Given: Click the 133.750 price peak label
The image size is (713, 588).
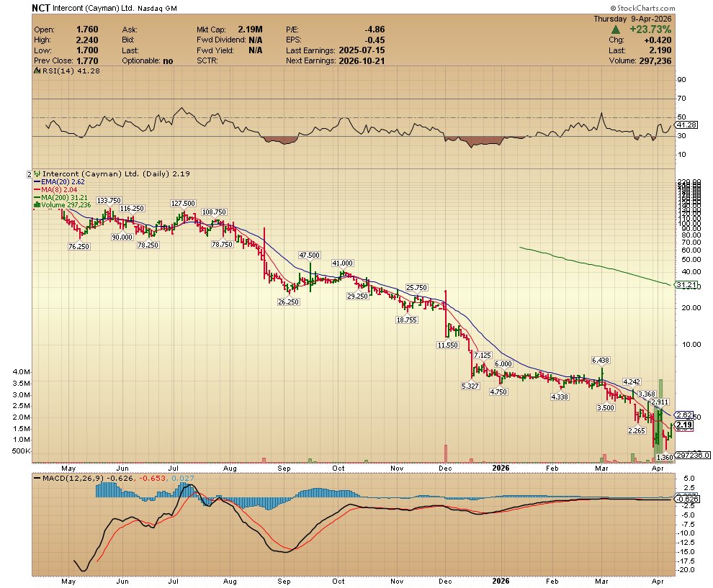Looking at the screenshot, I should pyautogui.click(x=109, y=200).
